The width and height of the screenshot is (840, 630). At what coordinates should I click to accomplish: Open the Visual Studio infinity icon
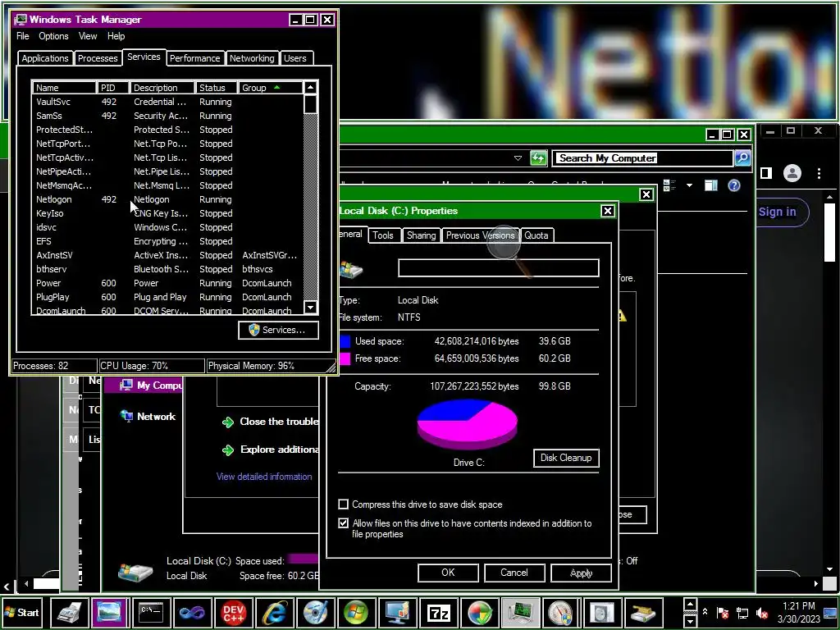click(x=192, y=612)
